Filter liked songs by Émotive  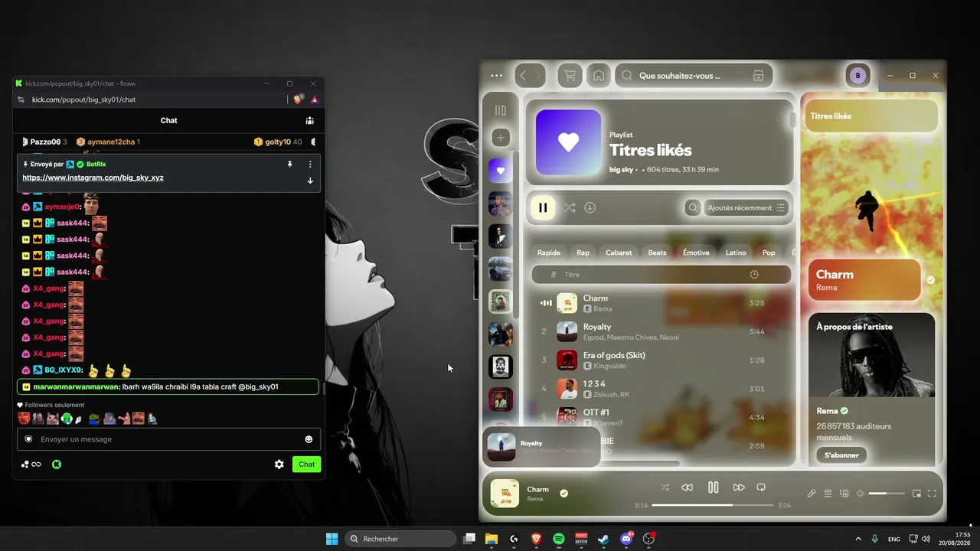pyautogui.click(x=696, y=253)
